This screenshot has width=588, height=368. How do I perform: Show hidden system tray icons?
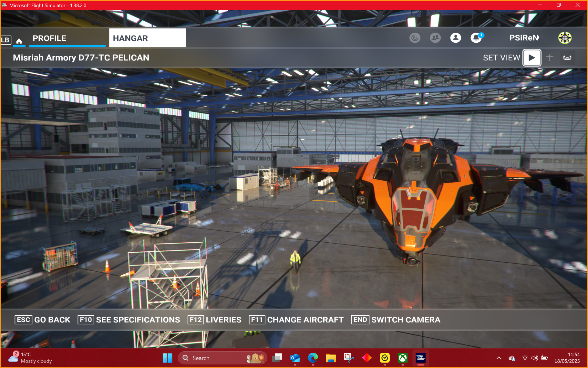pyautogui.click(x=499, y=358)
